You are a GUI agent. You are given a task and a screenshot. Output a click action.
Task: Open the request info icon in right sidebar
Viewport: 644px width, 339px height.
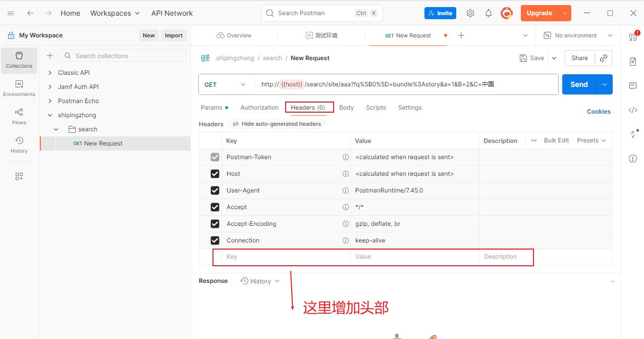pyautogui.click(x=632, y=159)
